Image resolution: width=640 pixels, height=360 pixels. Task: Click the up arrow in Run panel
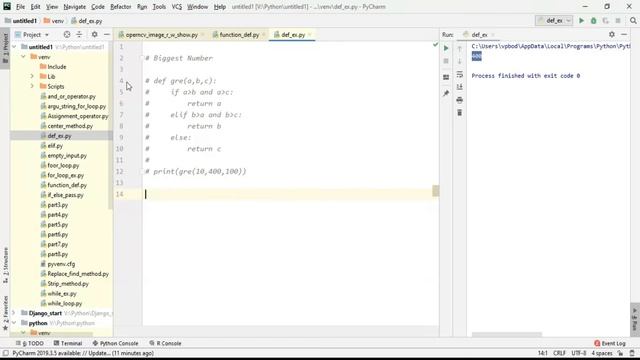(x=460, y=49)
